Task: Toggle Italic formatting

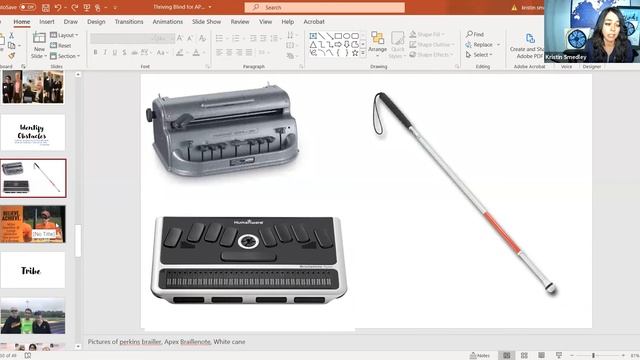Action: [x=105, y=53]
